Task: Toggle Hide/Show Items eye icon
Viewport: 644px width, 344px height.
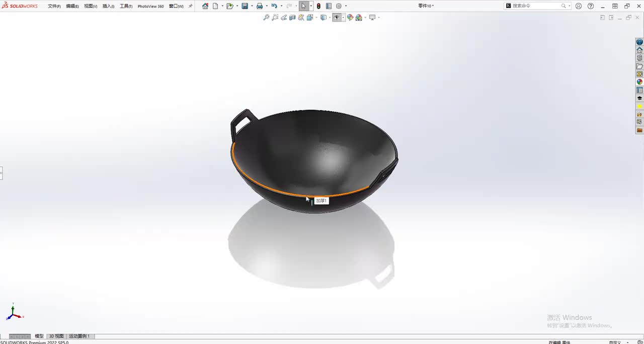Action: pyautogui.click(x=337, y=18)
